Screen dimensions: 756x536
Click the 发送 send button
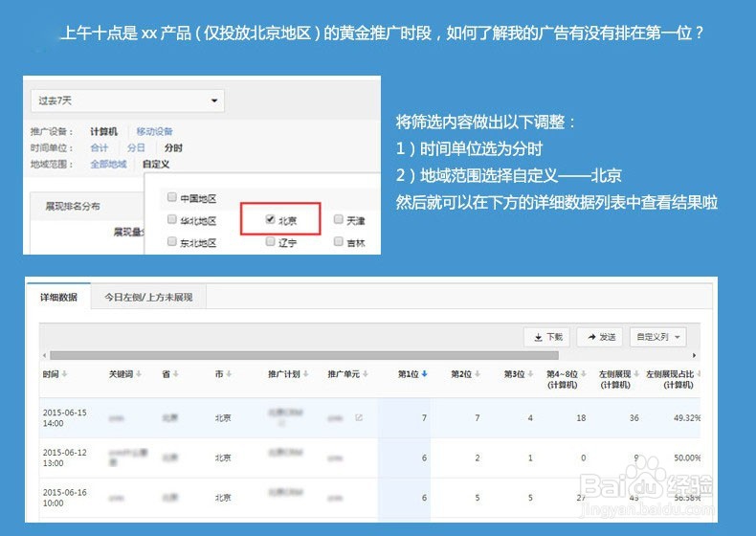click(x=600, y=337)
